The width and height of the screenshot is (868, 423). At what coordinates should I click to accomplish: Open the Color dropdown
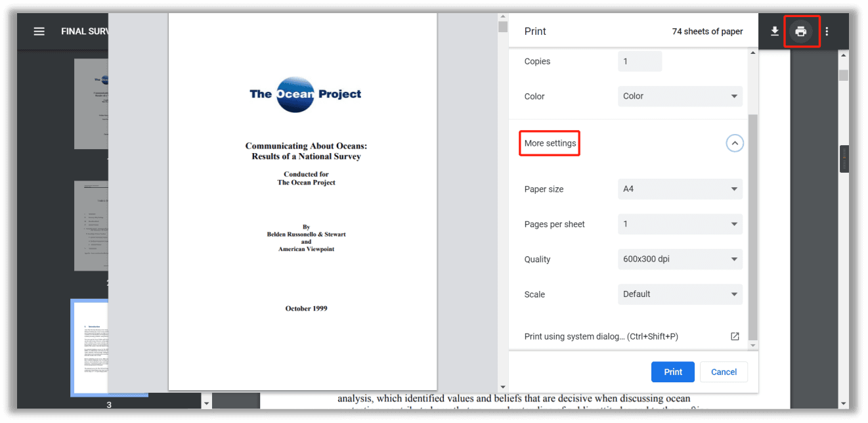coord(680,96)
